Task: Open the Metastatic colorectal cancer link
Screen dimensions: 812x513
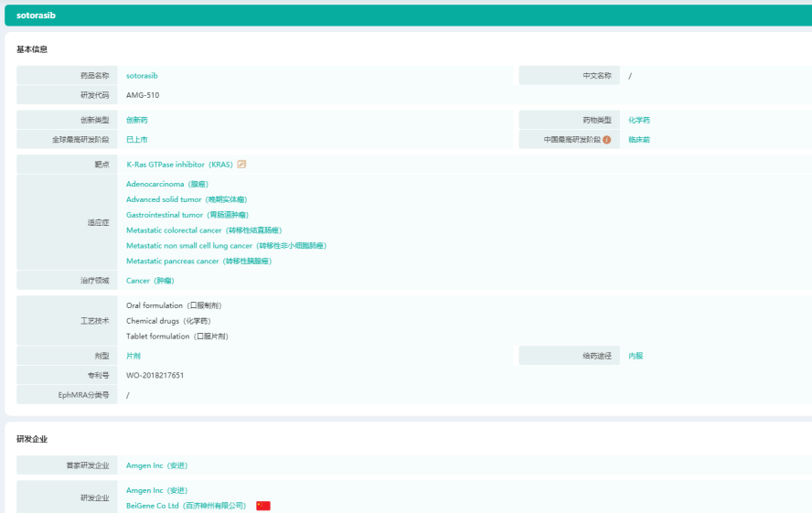Action: 204,230
